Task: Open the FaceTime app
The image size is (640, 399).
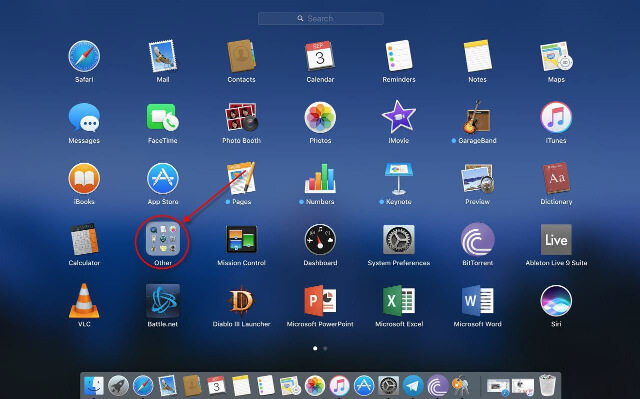Action: click(162, 117)
